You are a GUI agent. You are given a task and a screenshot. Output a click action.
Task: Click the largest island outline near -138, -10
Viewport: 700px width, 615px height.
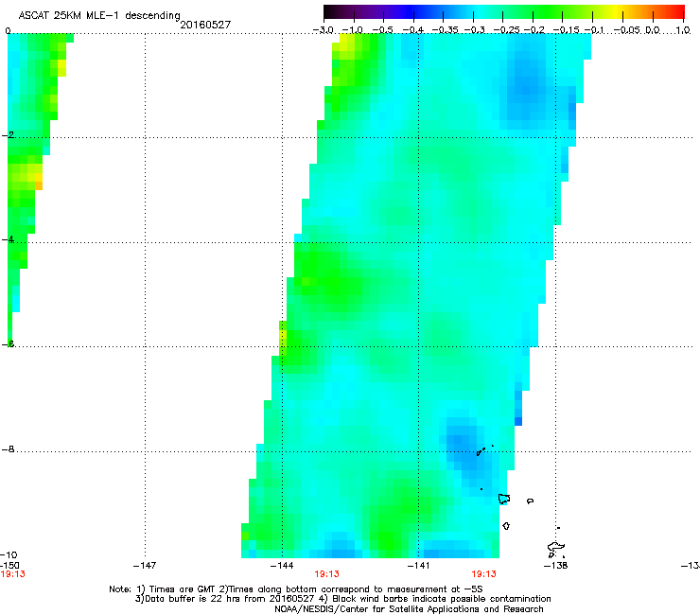[556, 547]
